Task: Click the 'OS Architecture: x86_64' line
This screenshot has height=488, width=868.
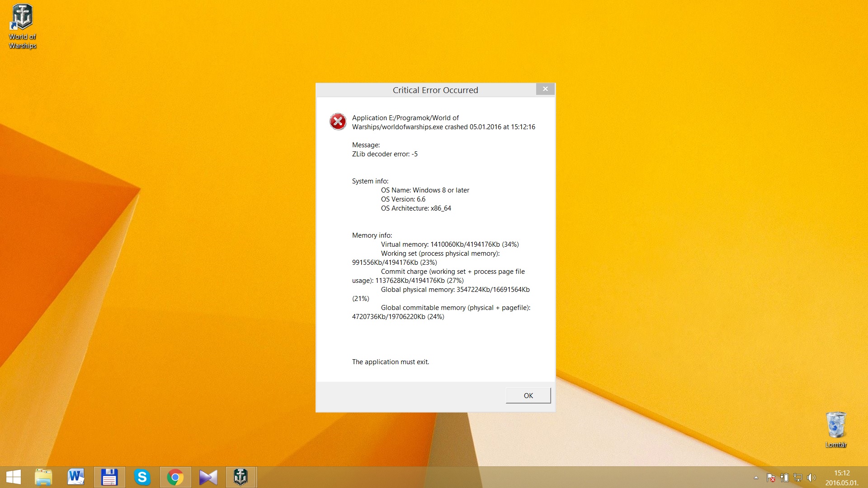Action: coord(416,208)
